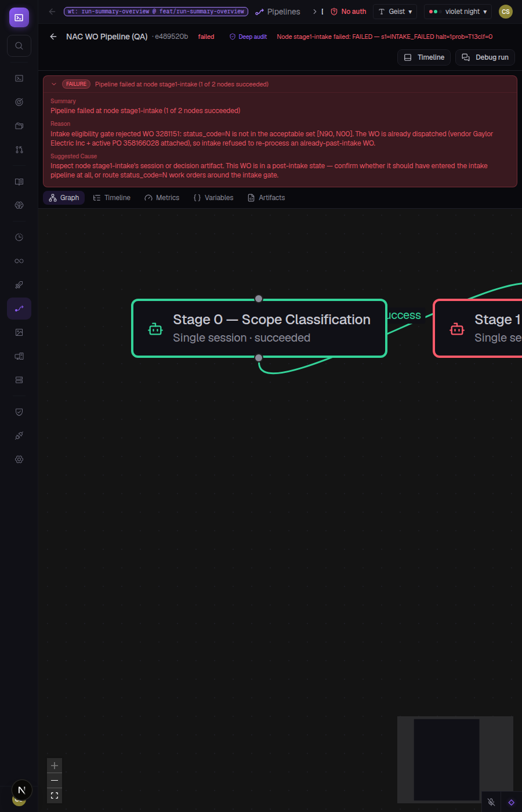Fit graph view to screen
This screenshot has height=812, width=522.
coord(55,796)
